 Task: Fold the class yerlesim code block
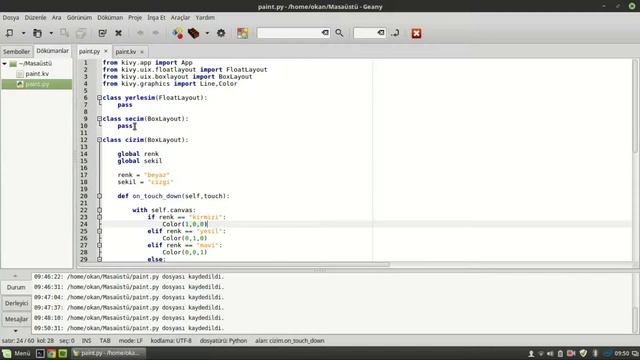coord(99,98)
